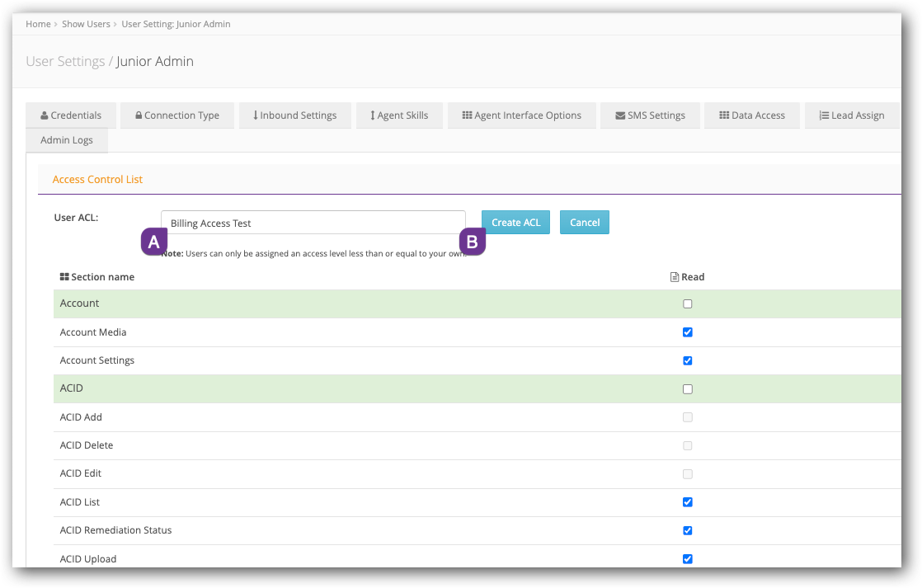
Task: Click the clipboard icon beside the Read header
Action: (x=674, y=276)
